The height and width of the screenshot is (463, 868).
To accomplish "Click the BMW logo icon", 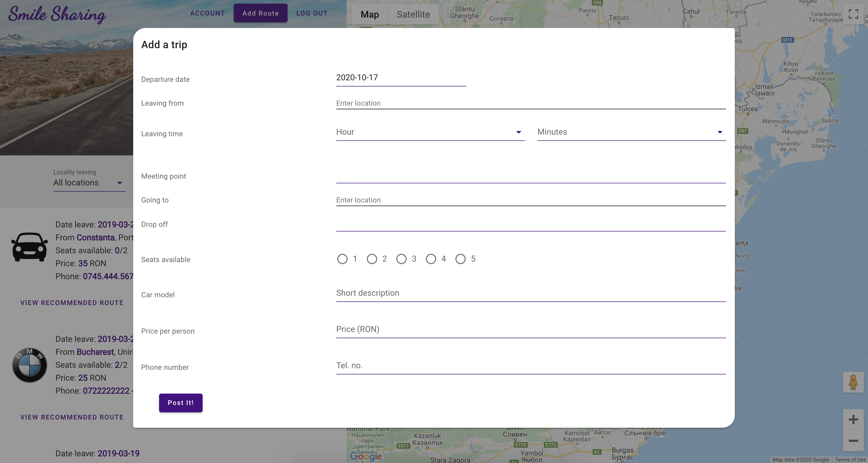I will [x=30, y=365].
